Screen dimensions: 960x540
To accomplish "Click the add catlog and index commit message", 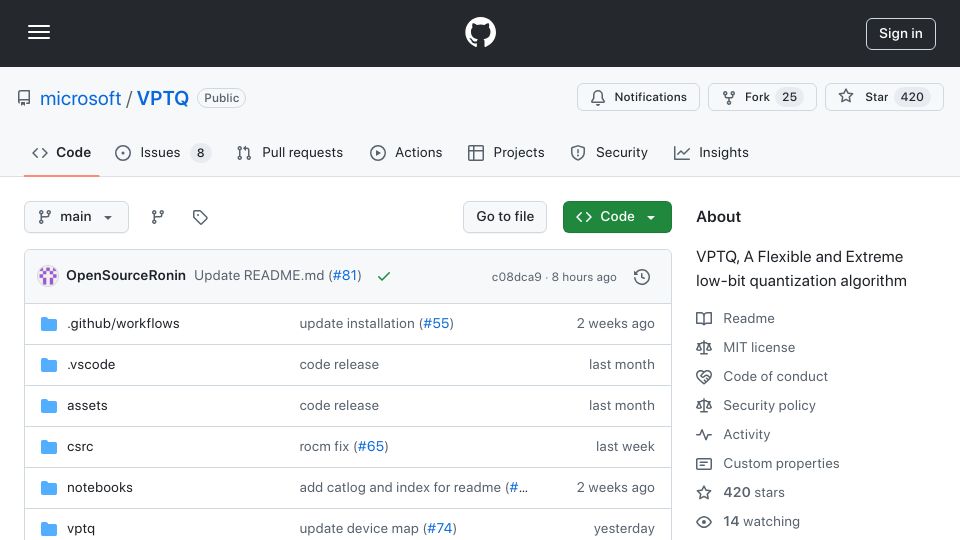I will point(400,487).
